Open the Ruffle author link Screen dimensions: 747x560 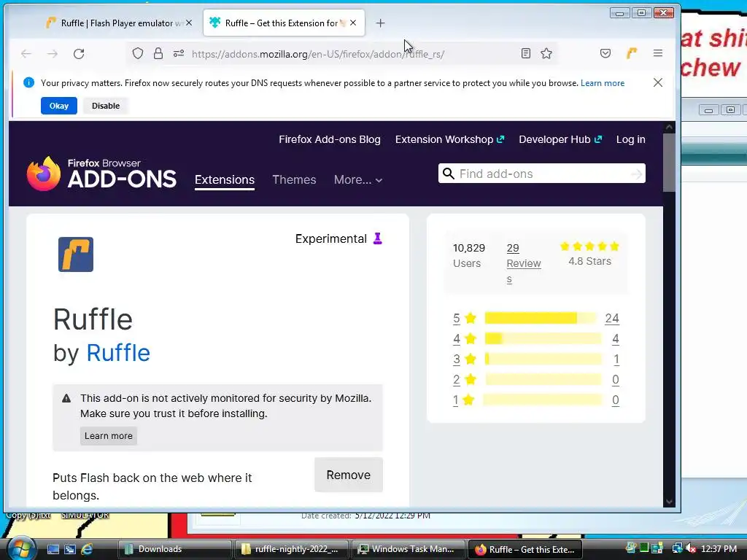point(118,353)
